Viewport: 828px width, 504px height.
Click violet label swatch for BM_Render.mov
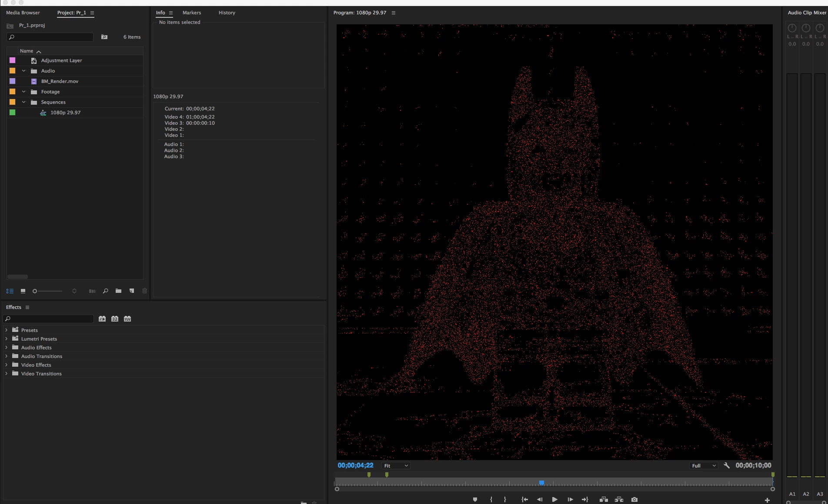(x=12, y=81)
